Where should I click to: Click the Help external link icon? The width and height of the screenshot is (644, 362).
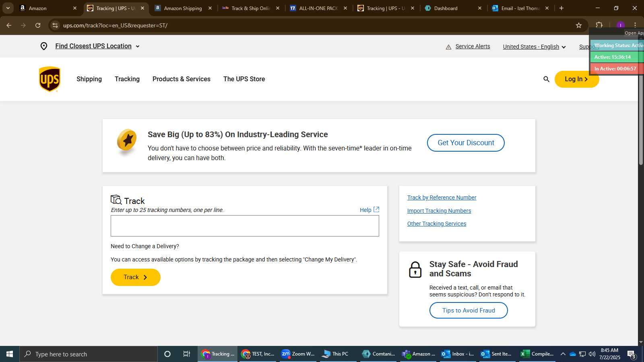[x=376, y=210]
